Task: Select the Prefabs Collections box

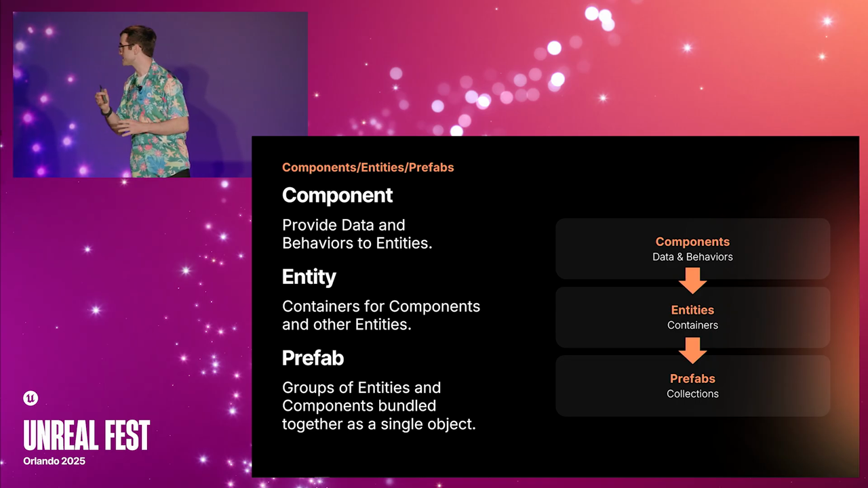Action: [692, 386]
